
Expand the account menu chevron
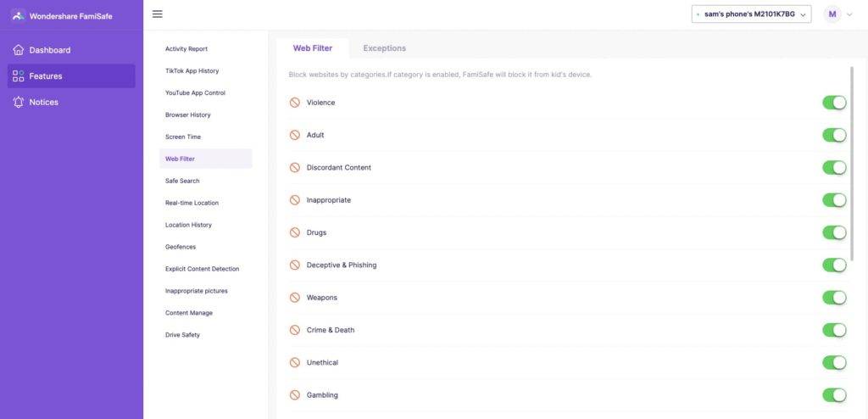click(849, 14)
